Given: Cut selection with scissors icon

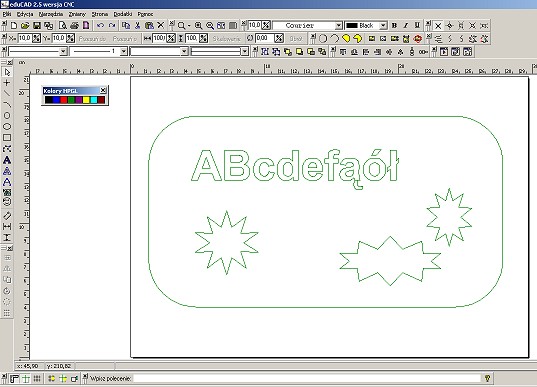Looking at the screenshot, I should click(137, 25).
